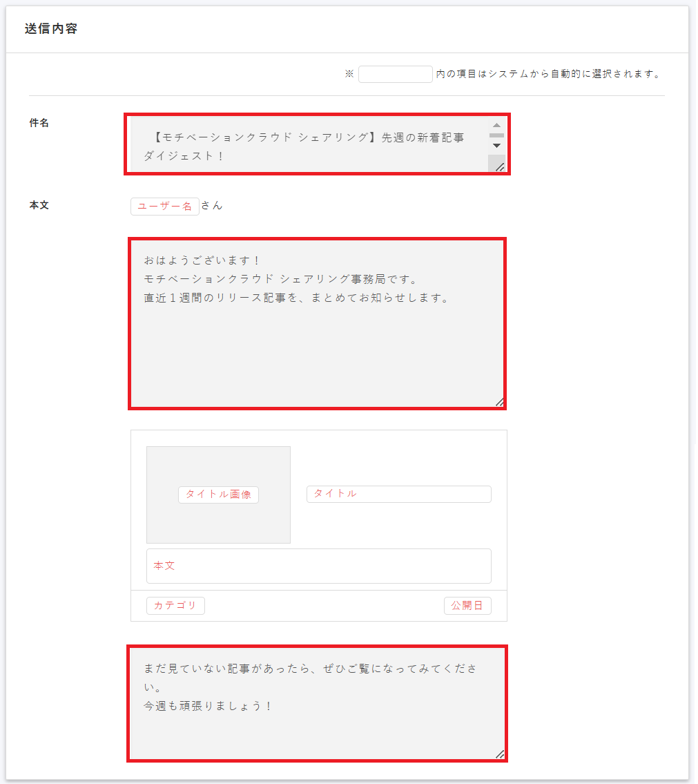Image resolution: width=698 pixels, height=784 pixels.
Task: Click the 件名 field label
Action: pos(39,123)
